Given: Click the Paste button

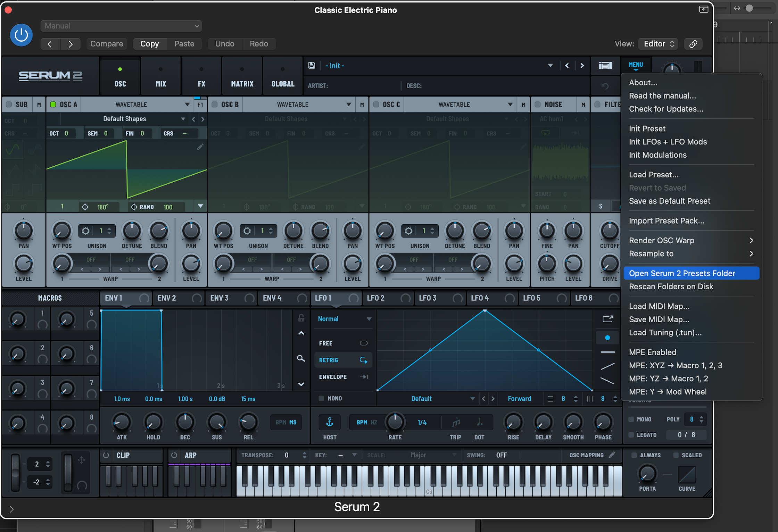Looking at the screenshot, I should point(184,44).
